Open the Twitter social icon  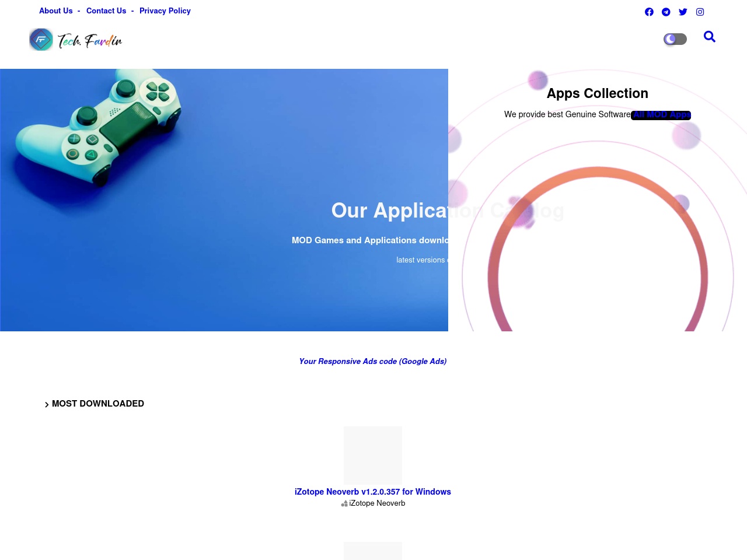(683, 12)
